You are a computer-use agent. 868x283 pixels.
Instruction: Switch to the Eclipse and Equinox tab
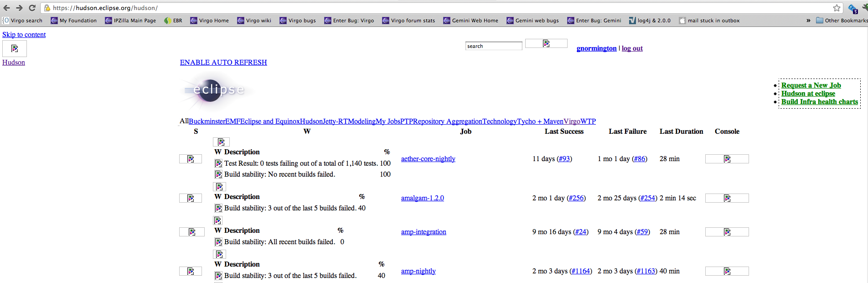270,121
